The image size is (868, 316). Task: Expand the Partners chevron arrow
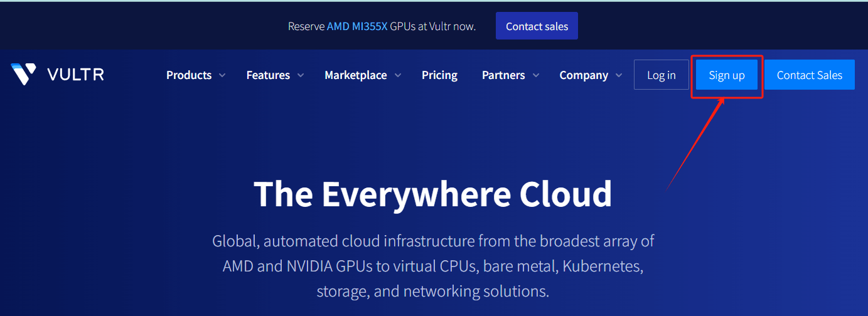tap(535, 75)
